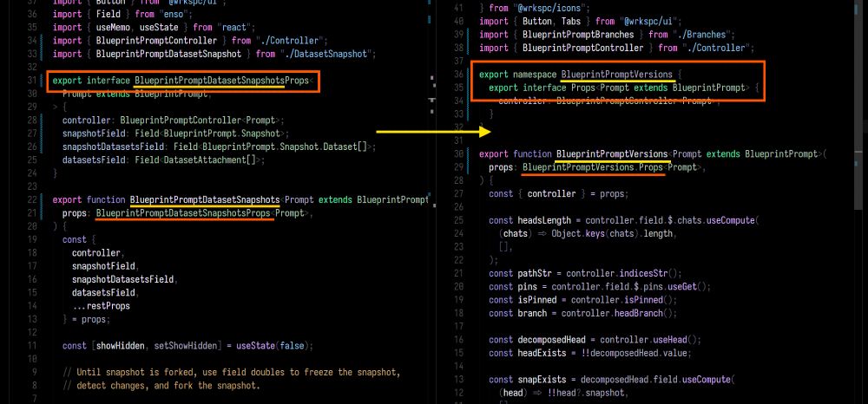868x404 pixels.
Task: Click Props in the export interface line, right pane
Action: coord(583,88)
